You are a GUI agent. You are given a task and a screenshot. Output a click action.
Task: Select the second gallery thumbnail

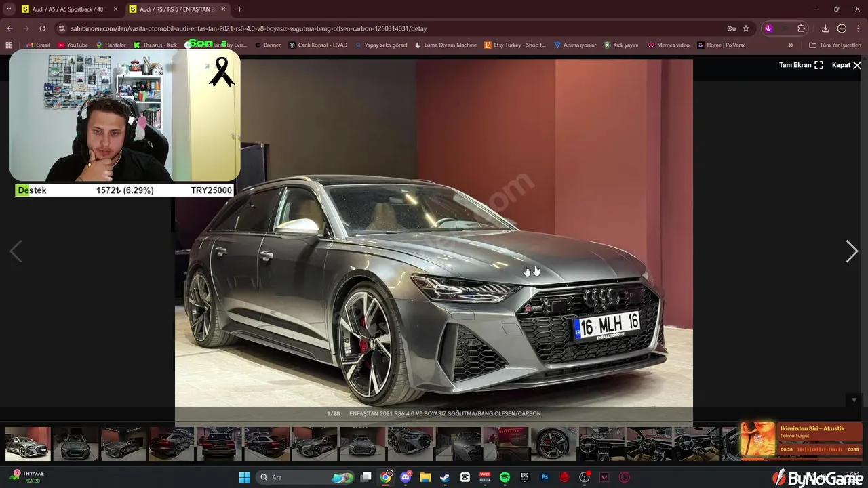coord(76,444)
